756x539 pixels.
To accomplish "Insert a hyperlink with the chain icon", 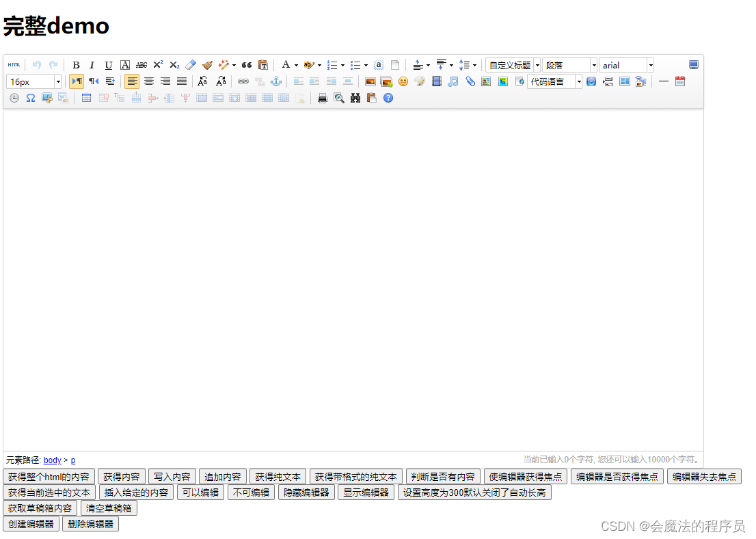I will click(243, 81).
